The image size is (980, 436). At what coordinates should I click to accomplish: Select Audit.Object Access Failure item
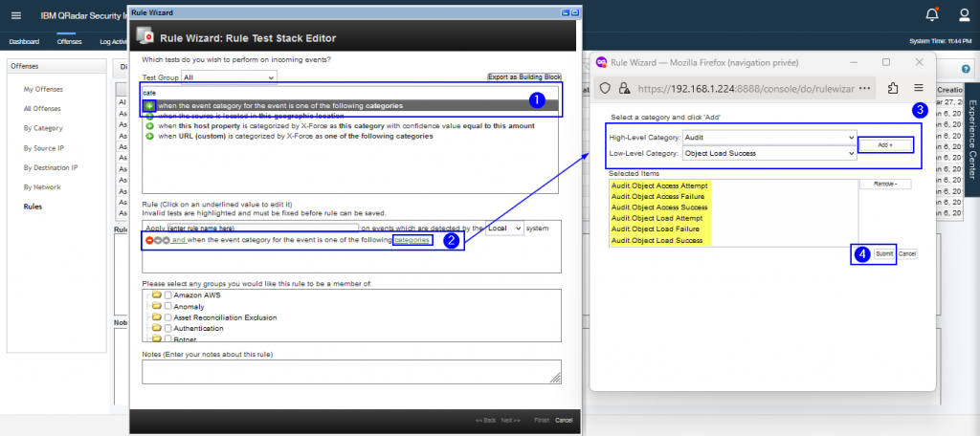tap(659, 196)
